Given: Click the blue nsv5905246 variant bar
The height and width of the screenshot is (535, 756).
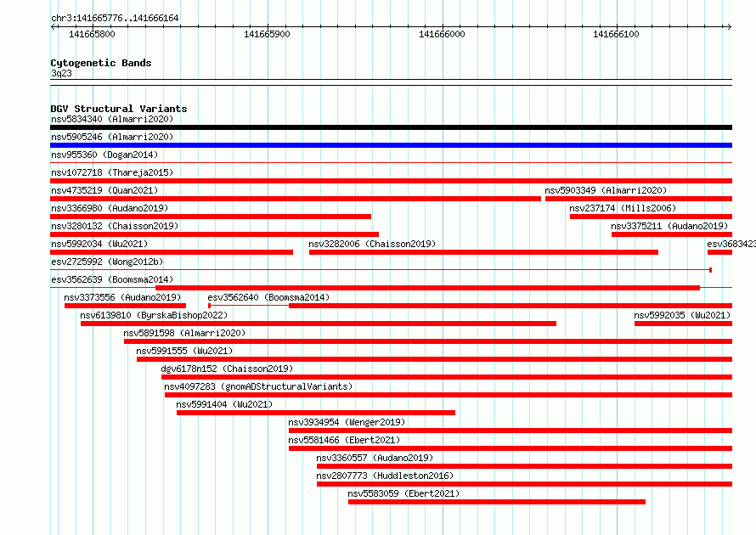Looking at the screenshot, I should [391, 145].
